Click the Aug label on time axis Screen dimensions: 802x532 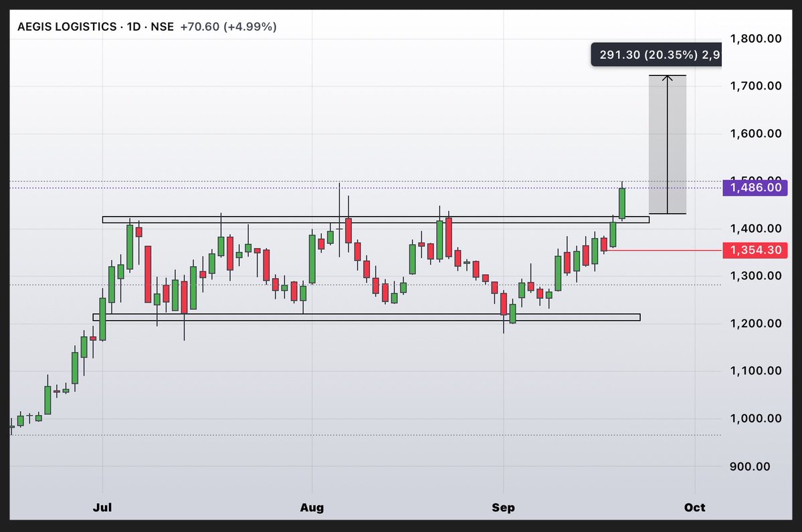(312, 507)
